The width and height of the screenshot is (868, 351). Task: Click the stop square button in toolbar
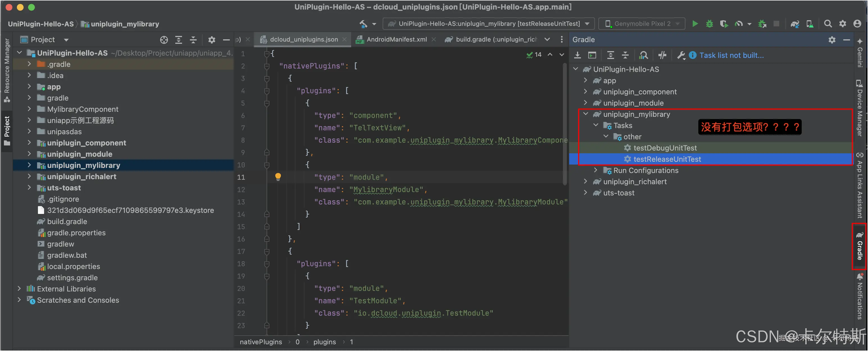pyautogui.click(x=776, y=24)
